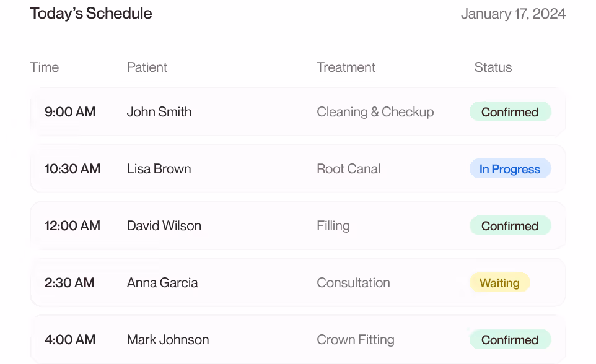This screenshot has height=364, width=596.
Task: Click the Confirmed badge on Mark Johnson's row
Action: (510, 339)
